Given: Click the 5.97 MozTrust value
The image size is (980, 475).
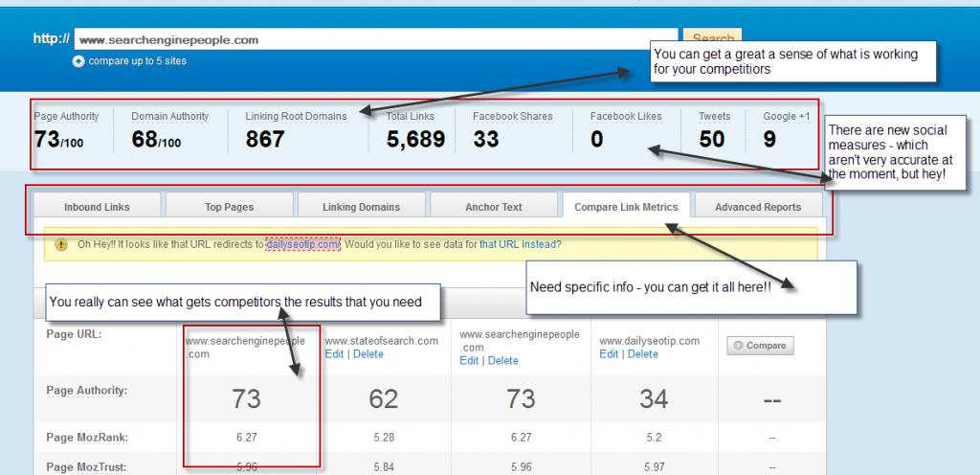Looking at the screenshot, I should coord(655,467).
